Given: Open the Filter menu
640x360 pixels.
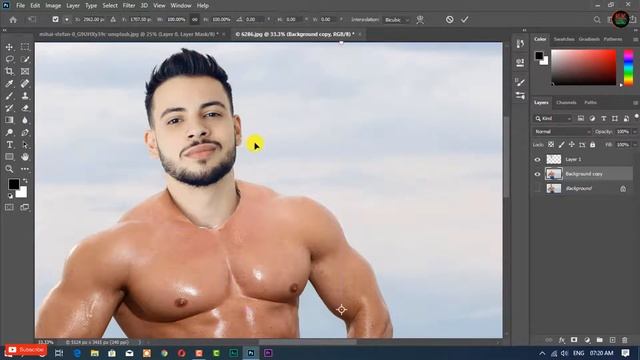Looking at the screenshot, I should tap(129, 6).
